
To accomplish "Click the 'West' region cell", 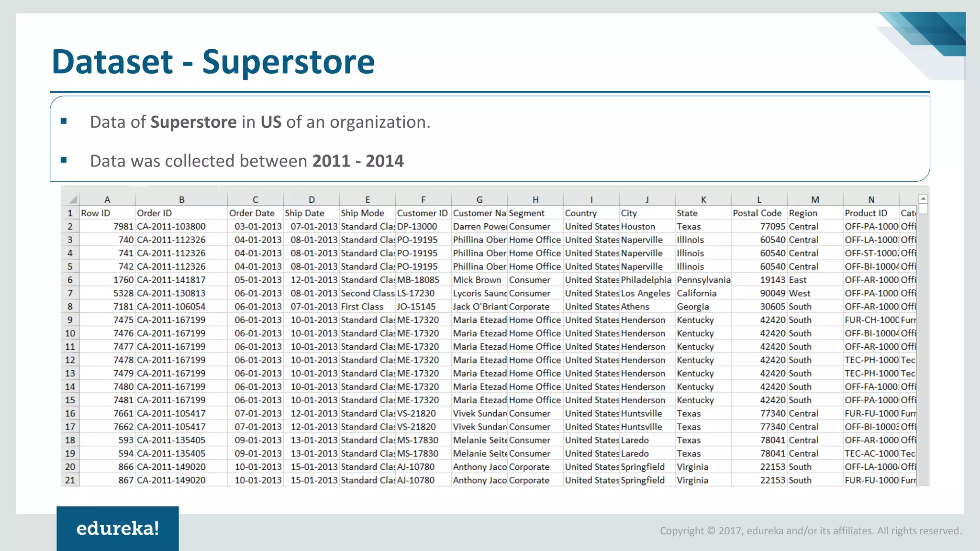I will point(815,293).
